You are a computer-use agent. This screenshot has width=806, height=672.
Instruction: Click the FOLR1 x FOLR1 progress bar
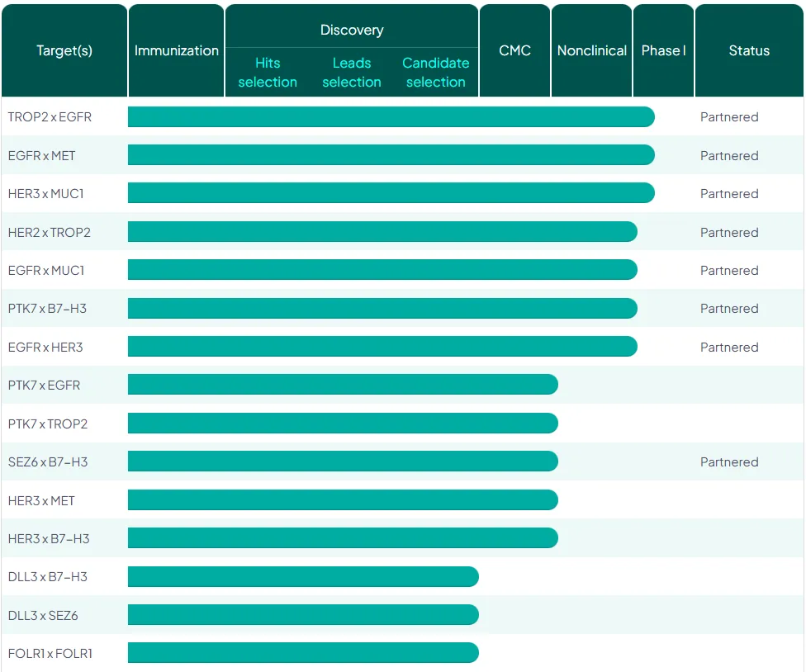tap(303, 653)
